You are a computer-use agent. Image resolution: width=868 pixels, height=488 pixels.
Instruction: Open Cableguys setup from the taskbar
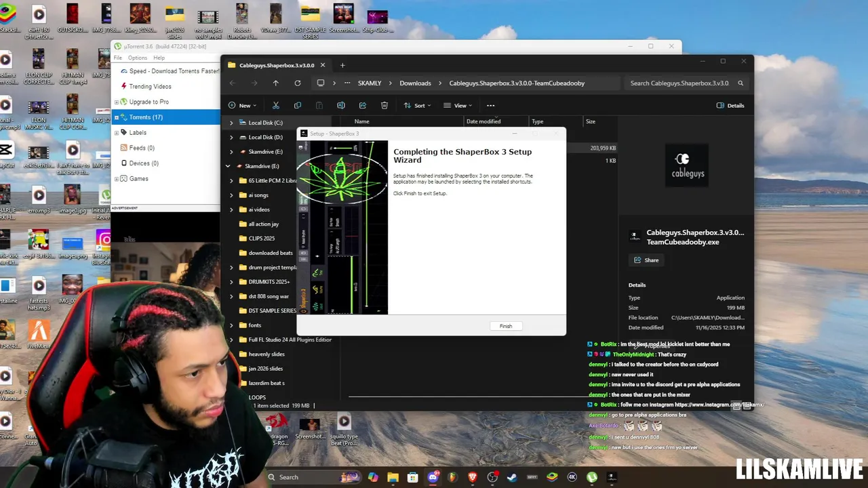coord(612,477)
